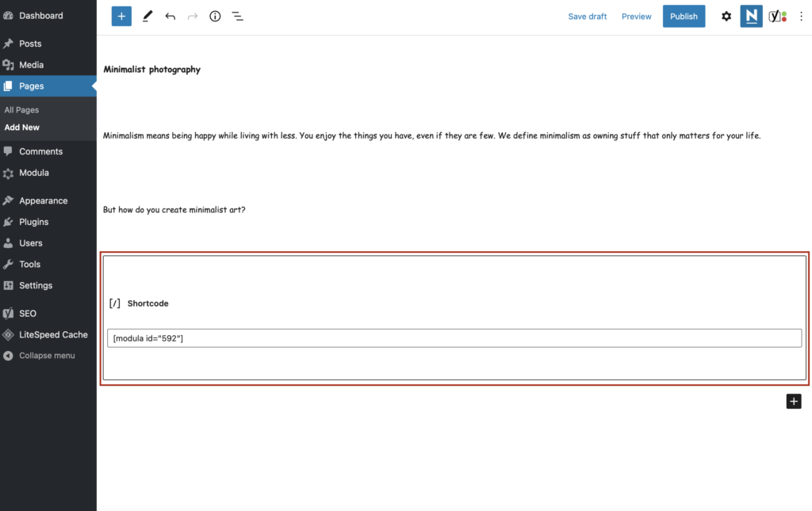This screenshot has height=511, width=812.
Task: Click paragraph starting 'Minimalism means being happy'
Action: [x=431, y=135]
